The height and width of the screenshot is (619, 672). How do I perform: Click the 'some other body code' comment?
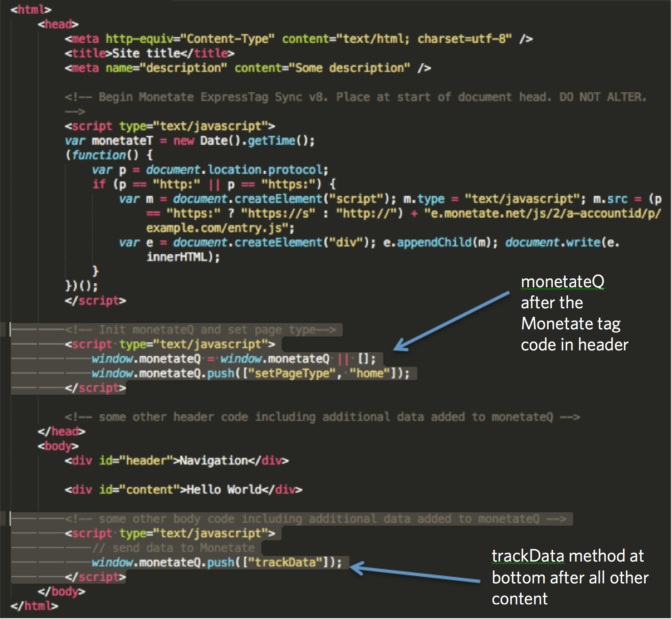point(316,519)
